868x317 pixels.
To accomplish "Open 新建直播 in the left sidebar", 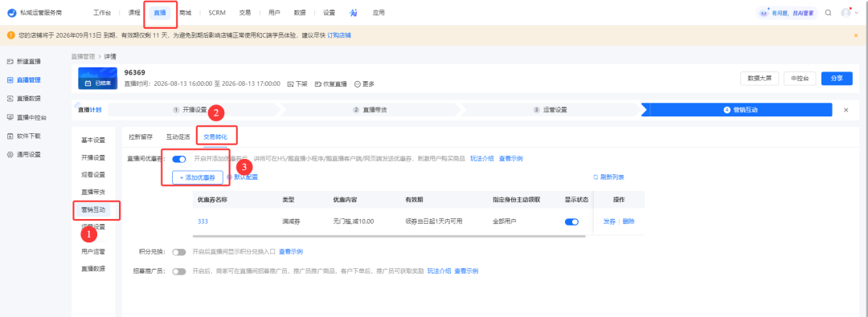I will [x=24, y=61].
